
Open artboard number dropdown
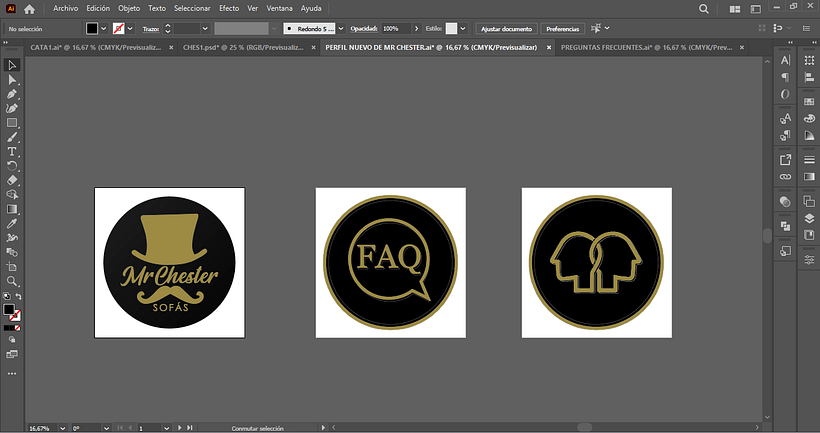click(x=166, y=428)
